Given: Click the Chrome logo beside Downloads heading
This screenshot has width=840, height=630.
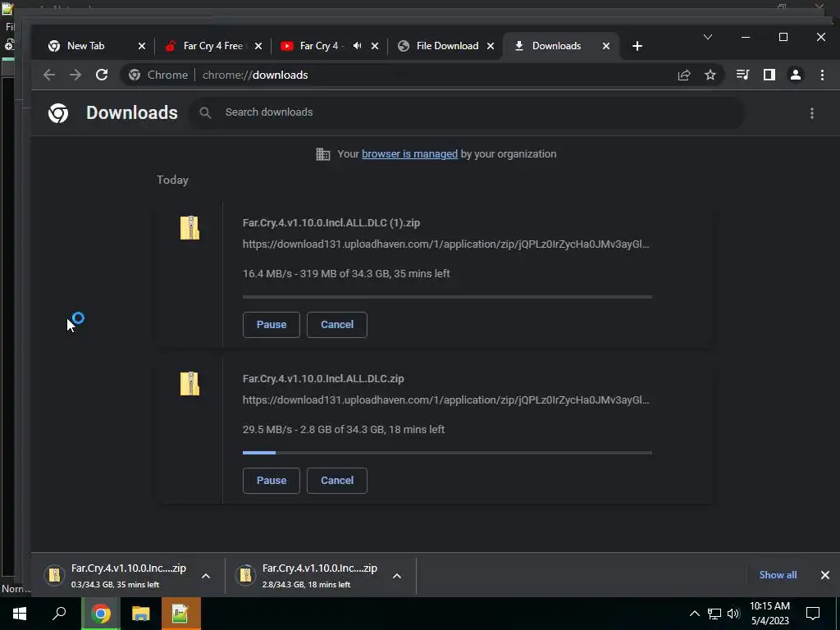Looking at the screenshot, I should [x=58, y=113].
